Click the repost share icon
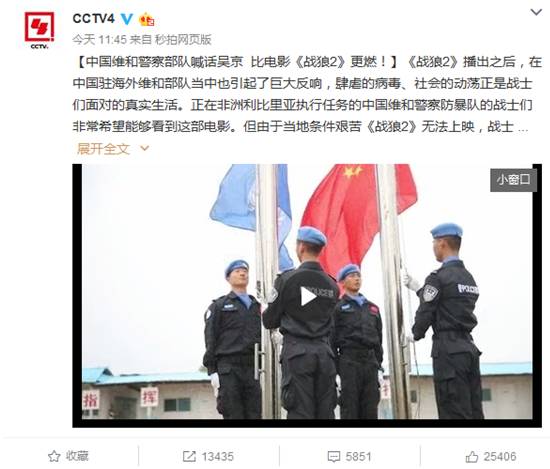The image size is (550, 469). tap(189, 456)
